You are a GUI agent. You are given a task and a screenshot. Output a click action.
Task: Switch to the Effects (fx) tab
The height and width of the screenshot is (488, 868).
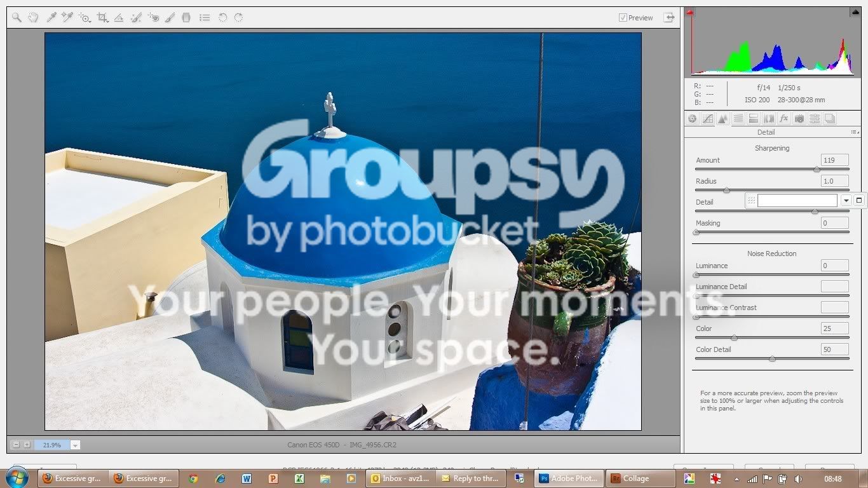784,119
